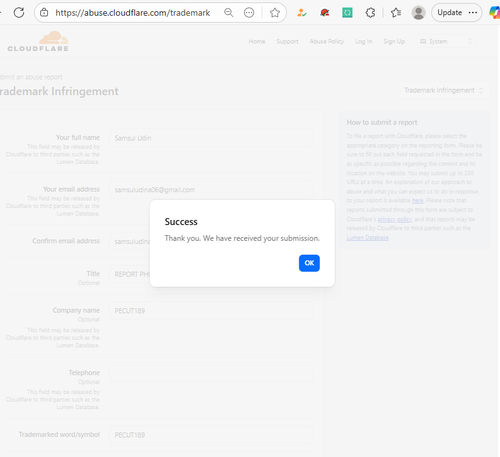Open the Lumen Database link in sidebar

[x=367, y=238]
